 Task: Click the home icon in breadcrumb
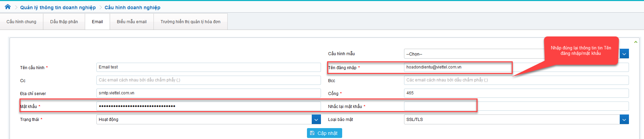8,7
